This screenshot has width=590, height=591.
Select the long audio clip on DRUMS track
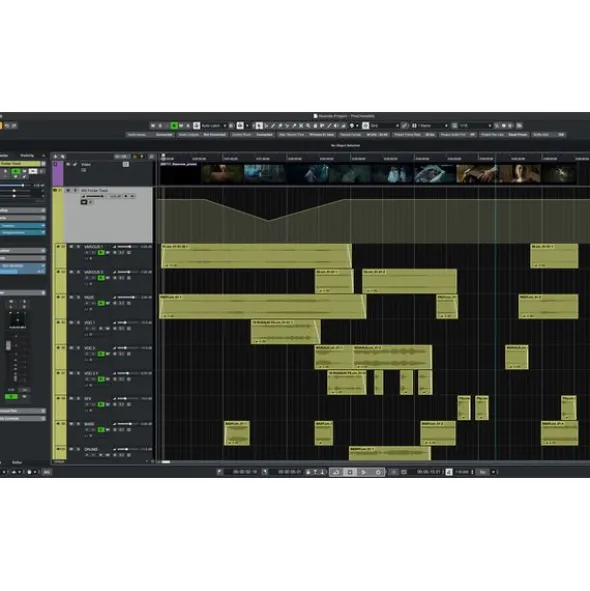point(390,453)
